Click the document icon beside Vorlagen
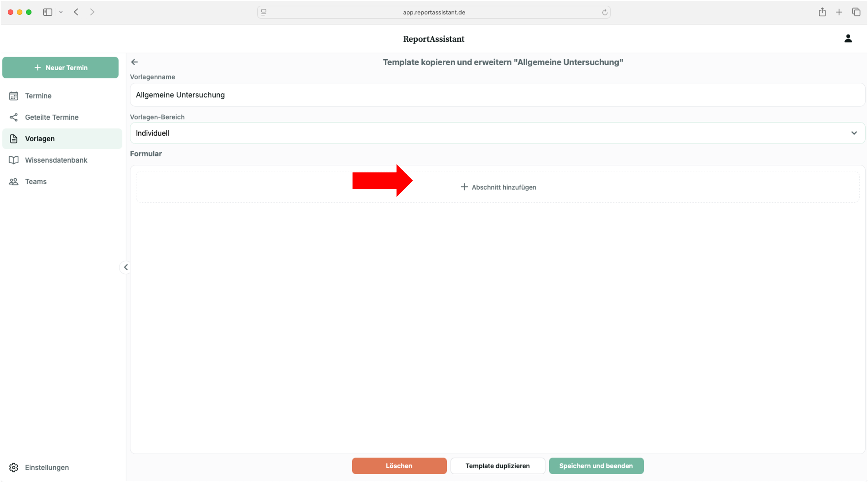The width and height of the screenshot is (868, 482). pos(13,139)
